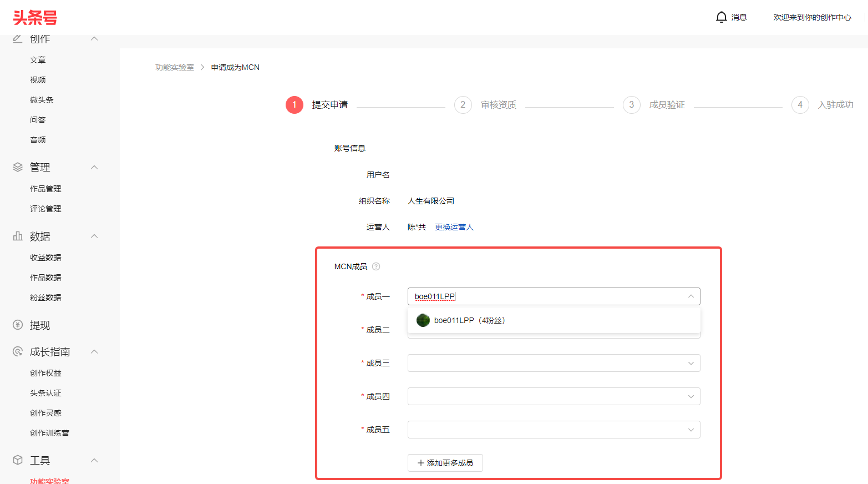868x484 pixels.
Task: Click the 管理 layers icon in sidebar
Action: [x=18, y=167]
